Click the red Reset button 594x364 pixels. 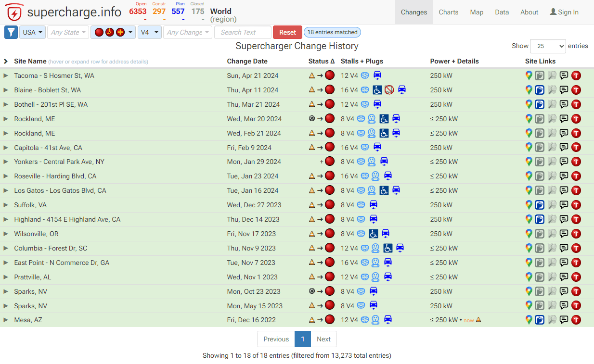point(287,32)
